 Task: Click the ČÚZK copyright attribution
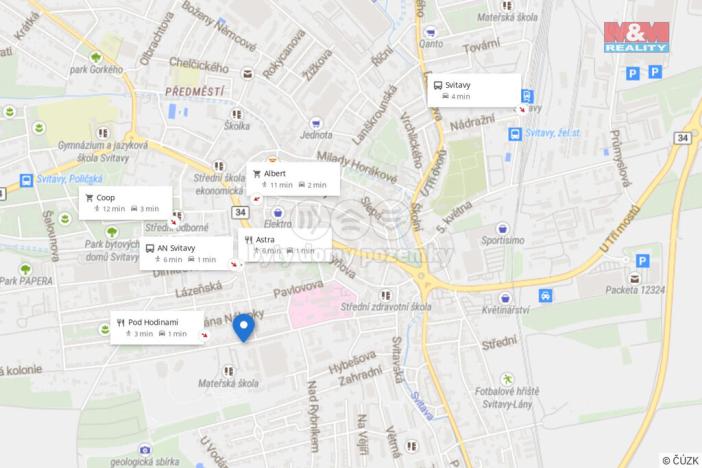click(x=681, y=460)
